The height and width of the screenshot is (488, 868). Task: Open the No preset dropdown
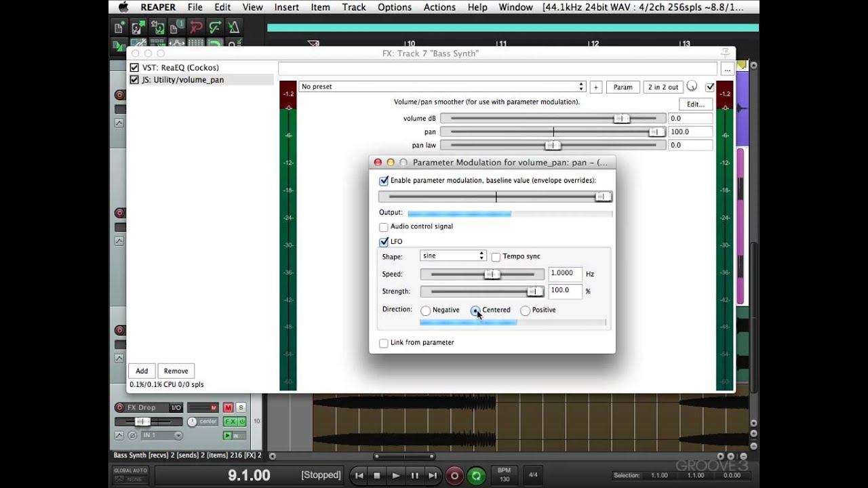pyautogui.click(x=442, y=87)
